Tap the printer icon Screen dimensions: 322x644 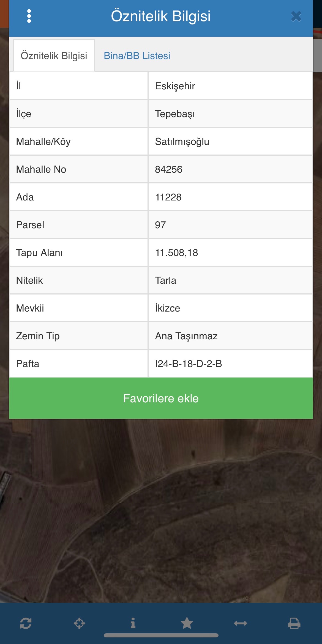294,623
